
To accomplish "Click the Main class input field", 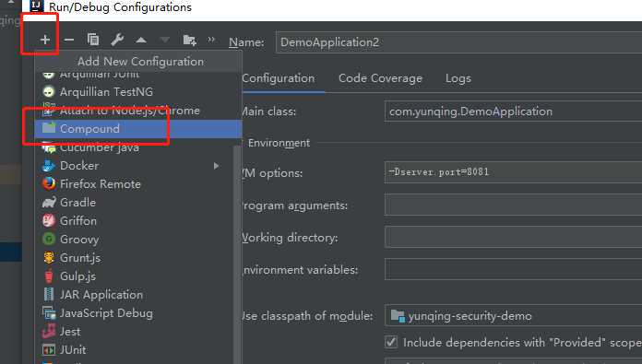I will point(513,112).
